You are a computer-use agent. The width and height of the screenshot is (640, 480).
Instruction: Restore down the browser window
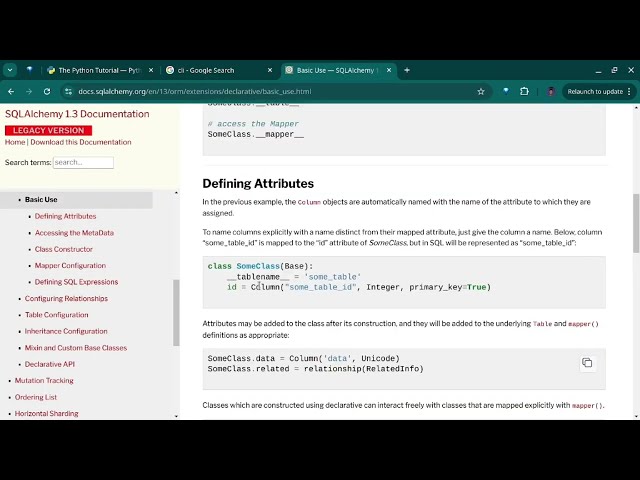[x=615, y=70]
